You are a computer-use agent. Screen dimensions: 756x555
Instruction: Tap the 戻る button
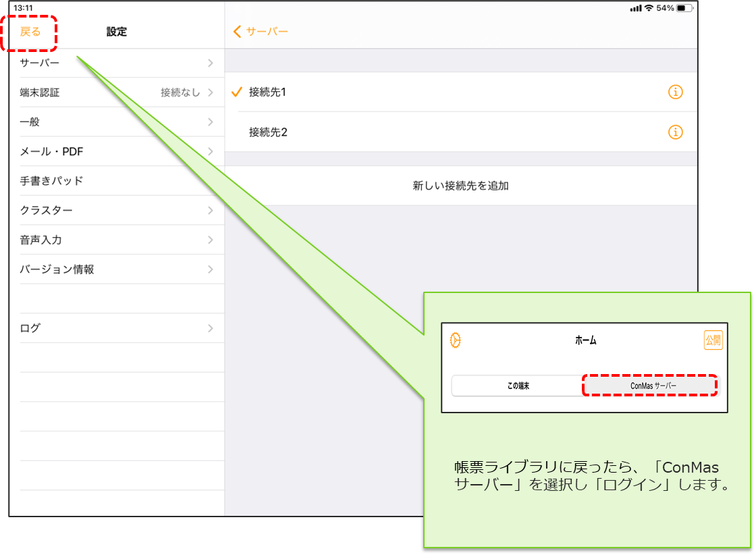[30, 32]
